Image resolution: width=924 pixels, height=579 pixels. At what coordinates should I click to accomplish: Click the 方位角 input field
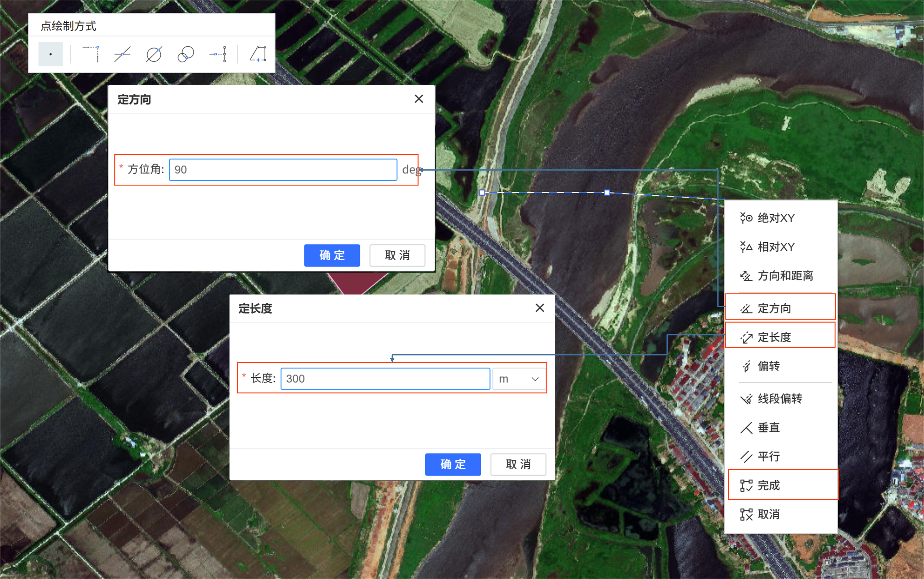click(x=283, y=170)
